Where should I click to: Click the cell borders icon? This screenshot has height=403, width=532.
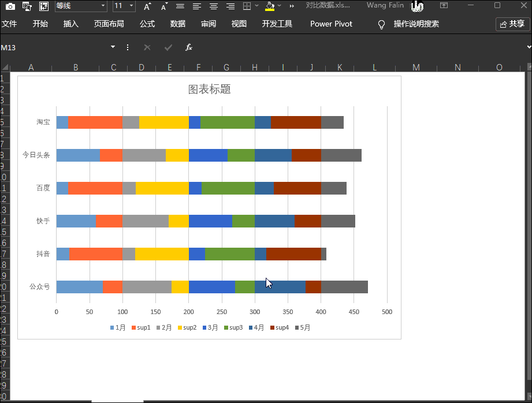click(247, 6)
